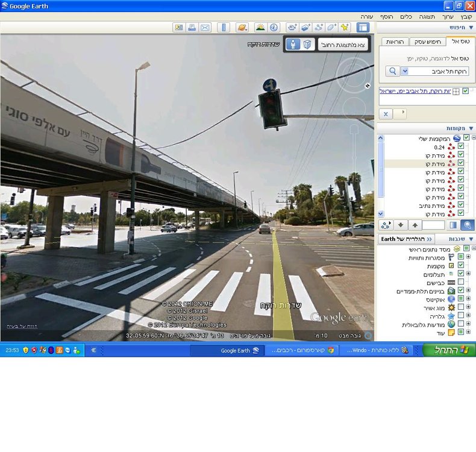Open the ערוך menu

(448, 17)
